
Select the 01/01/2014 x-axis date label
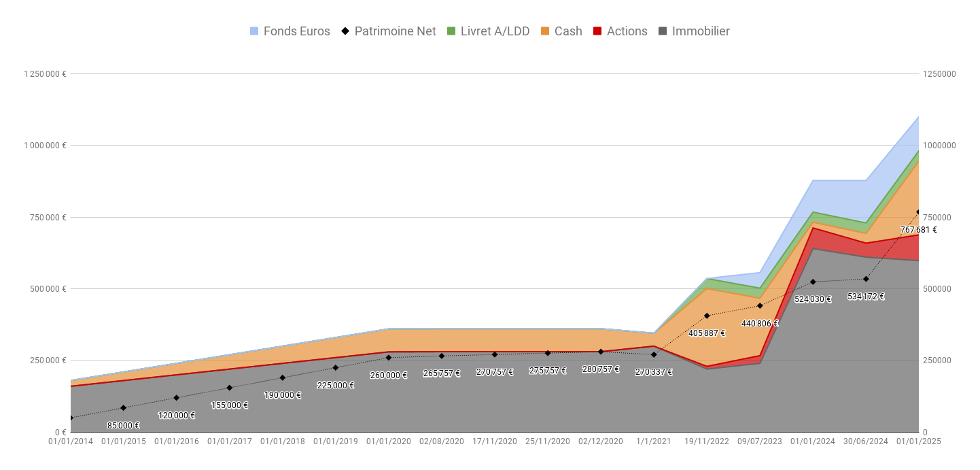(x=71, y=441)
